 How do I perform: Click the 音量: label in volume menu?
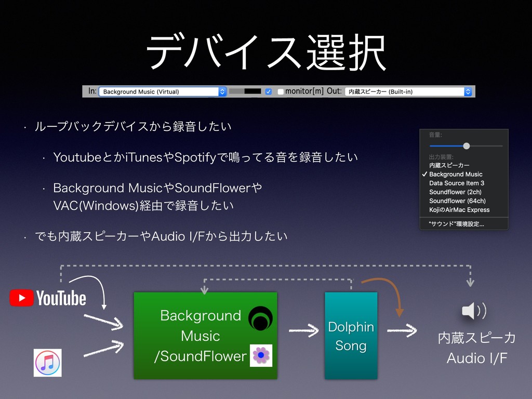coord(435,135)
